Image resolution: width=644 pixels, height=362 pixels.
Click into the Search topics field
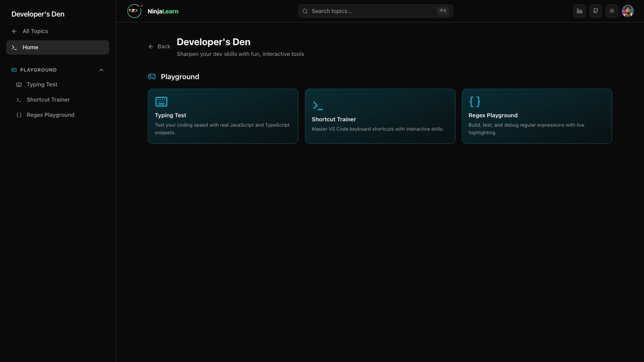pos(375,11)
